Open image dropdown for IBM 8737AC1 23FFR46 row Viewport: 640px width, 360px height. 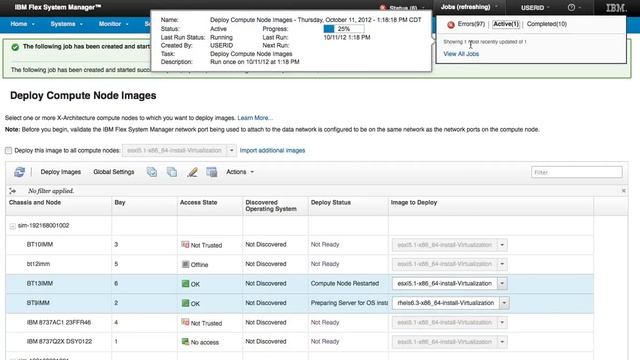[x=502, y=322]
